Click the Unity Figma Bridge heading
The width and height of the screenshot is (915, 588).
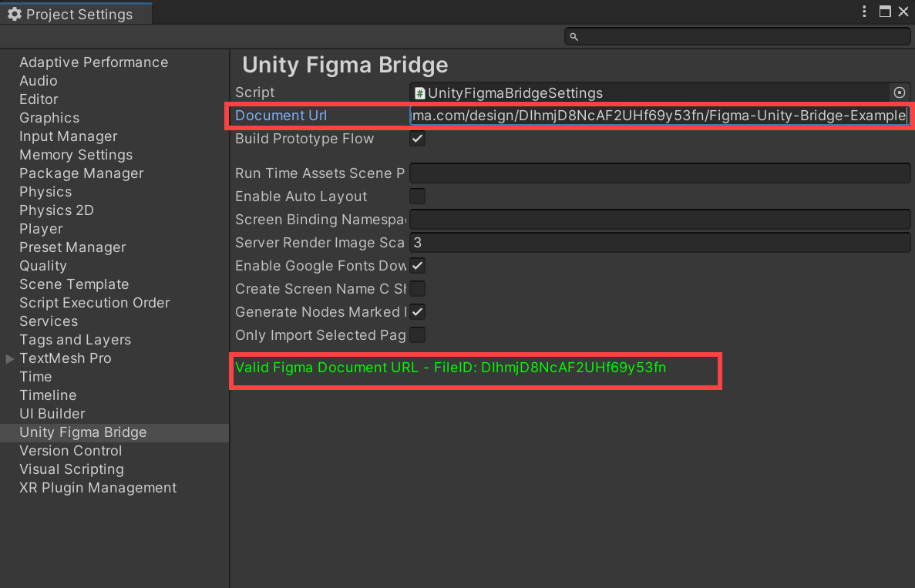345,65
